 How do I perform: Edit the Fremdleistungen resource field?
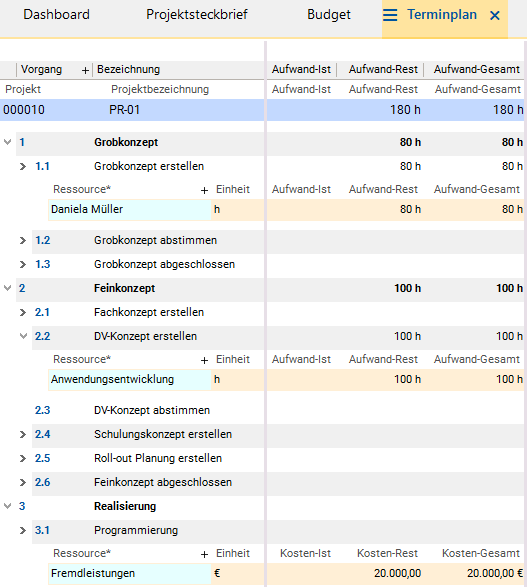(130, 574)
